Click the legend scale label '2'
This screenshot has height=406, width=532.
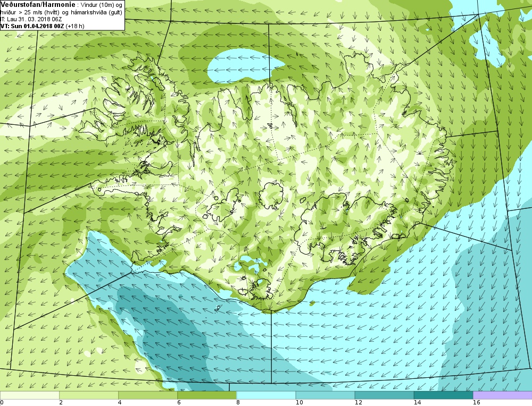point(61,403)
